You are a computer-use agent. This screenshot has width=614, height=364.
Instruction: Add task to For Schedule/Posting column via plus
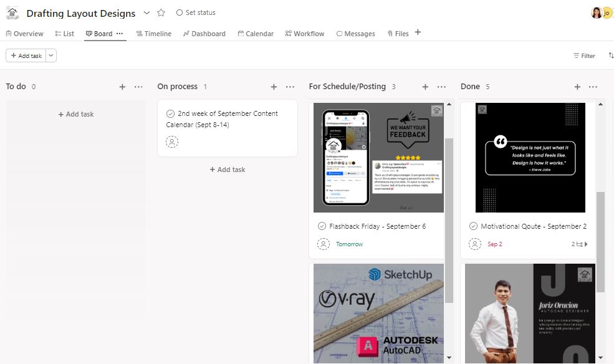click(x=425, y=87)
